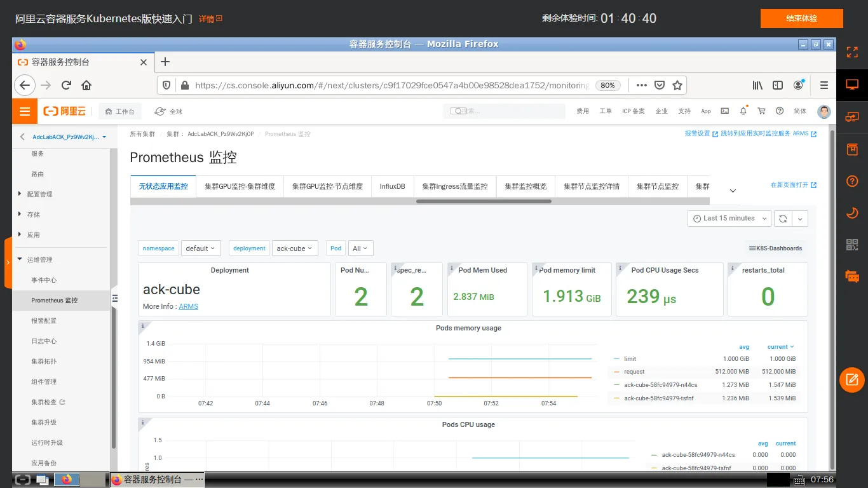Image resolution: width=868 pixels, height=488 pixels.
Task: Close the 容器服务控制台 tab
Action: coord(144,62)
